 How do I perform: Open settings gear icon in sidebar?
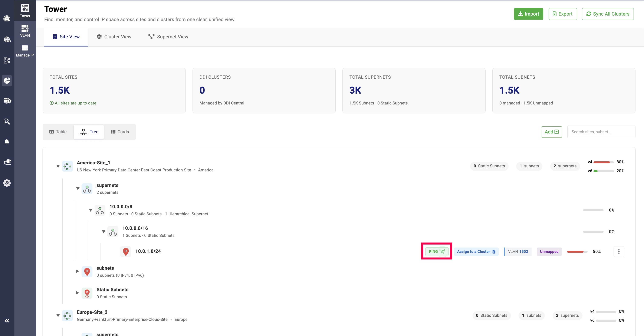(x=7, y=183)
